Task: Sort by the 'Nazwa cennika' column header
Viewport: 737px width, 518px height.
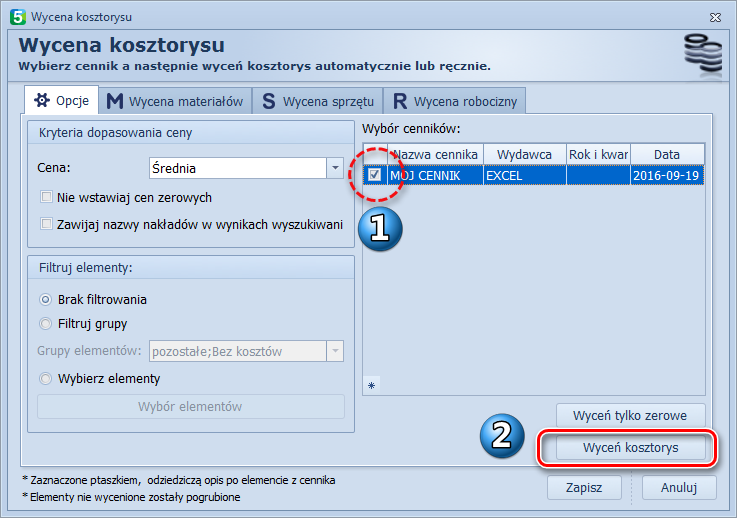Action: [435, 154]
